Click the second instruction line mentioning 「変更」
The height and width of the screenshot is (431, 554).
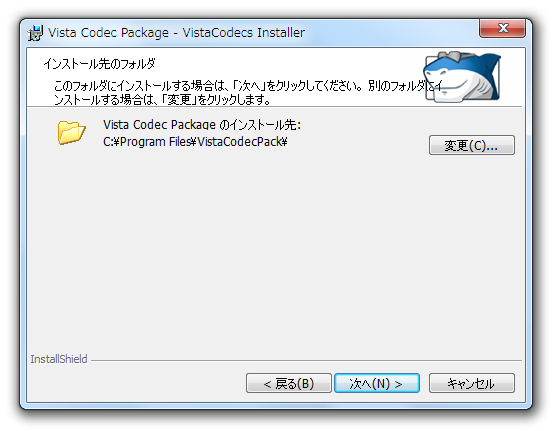point(162,100)
